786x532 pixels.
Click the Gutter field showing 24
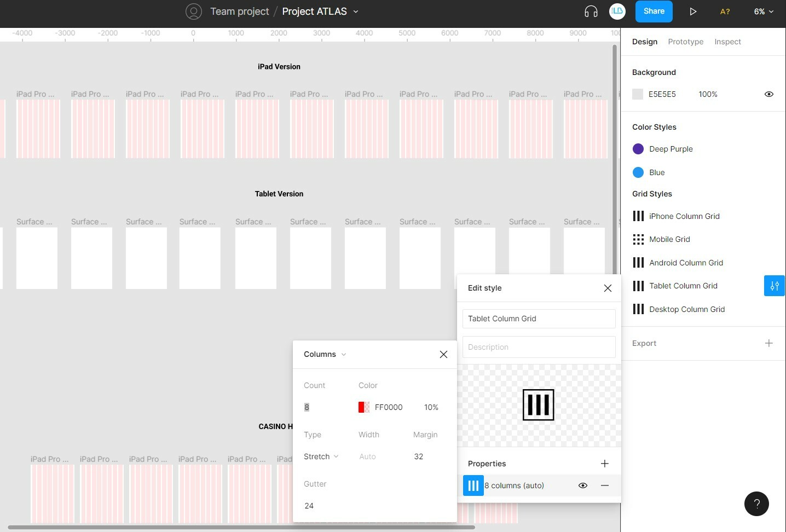pyautogui.click(x=309, y=506)
